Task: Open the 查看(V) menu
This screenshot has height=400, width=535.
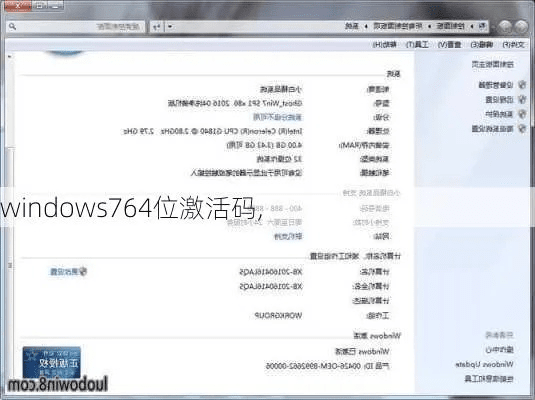Action: point(449,45)
